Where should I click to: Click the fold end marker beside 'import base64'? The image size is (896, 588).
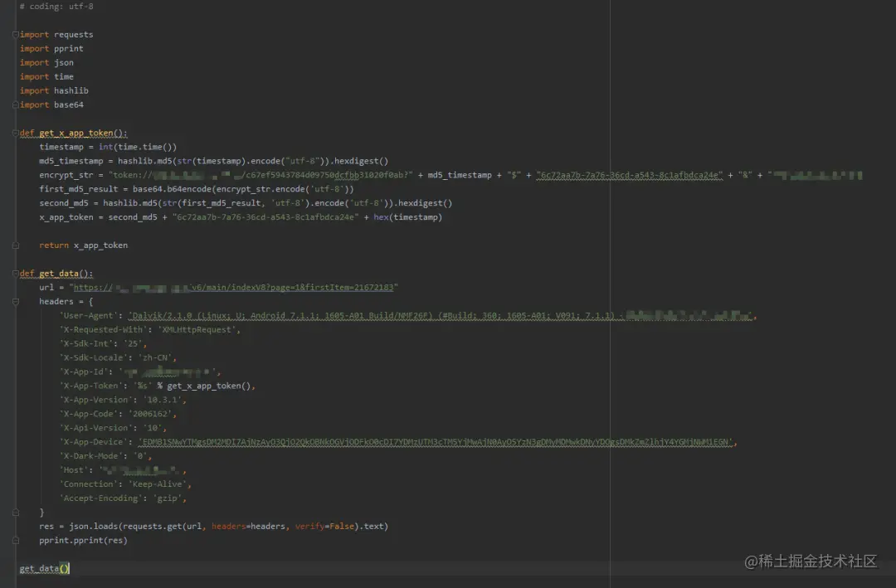16,105
